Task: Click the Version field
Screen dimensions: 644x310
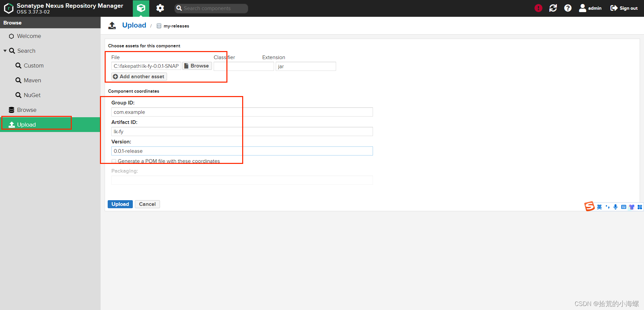Action: tap(242, 151)
